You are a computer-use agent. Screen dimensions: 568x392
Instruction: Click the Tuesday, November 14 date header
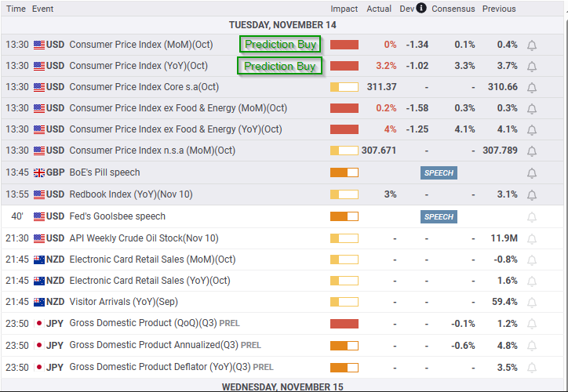(282, 25)
